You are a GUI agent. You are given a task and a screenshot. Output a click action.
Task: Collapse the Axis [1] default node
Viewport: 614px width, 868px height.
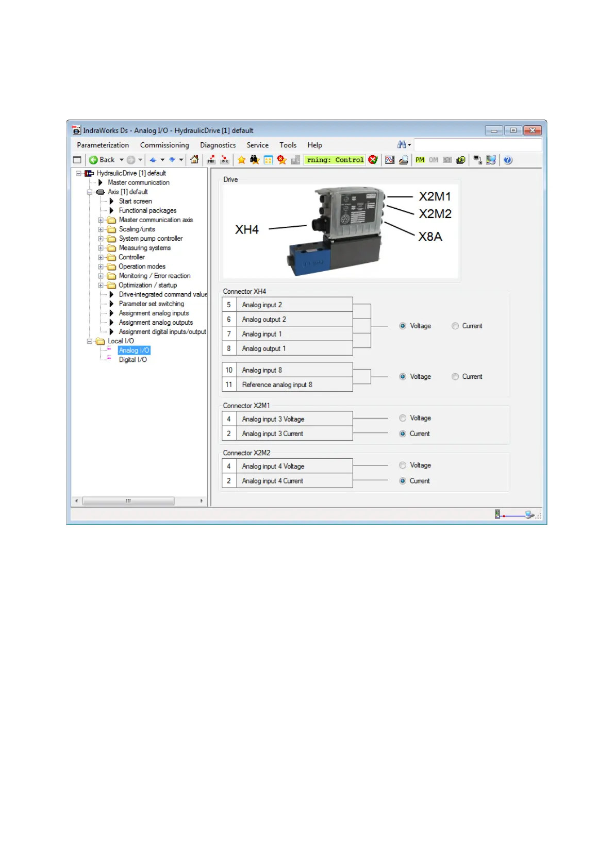[90, 192]
